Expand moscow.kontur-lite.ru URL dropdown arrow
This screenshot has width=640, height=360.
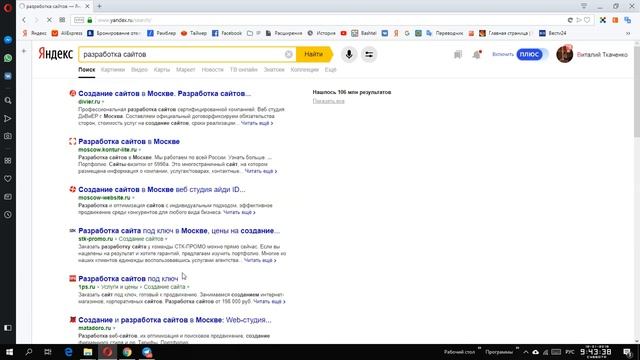(x=140, y=150)
